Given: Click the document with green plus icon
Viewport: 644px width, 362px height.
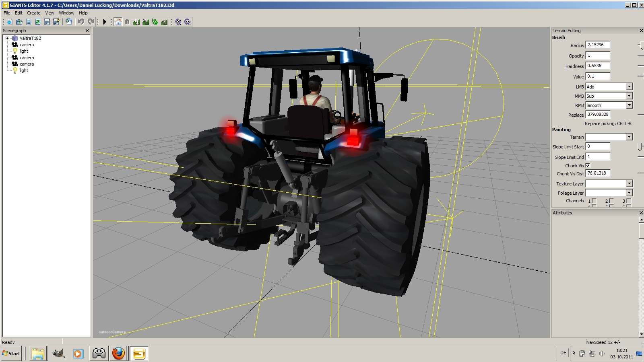Looking at the screenshot, I should 68,22.
